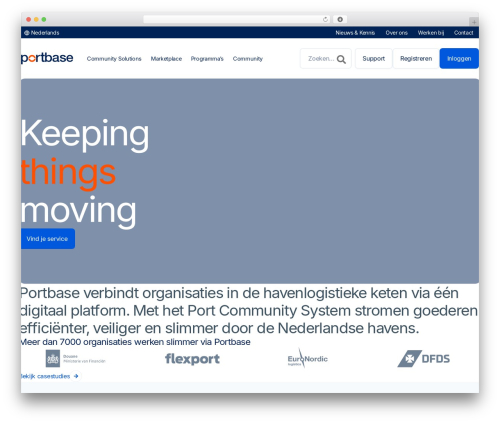
Task: Open the Contact page
Action: [463, 33]
